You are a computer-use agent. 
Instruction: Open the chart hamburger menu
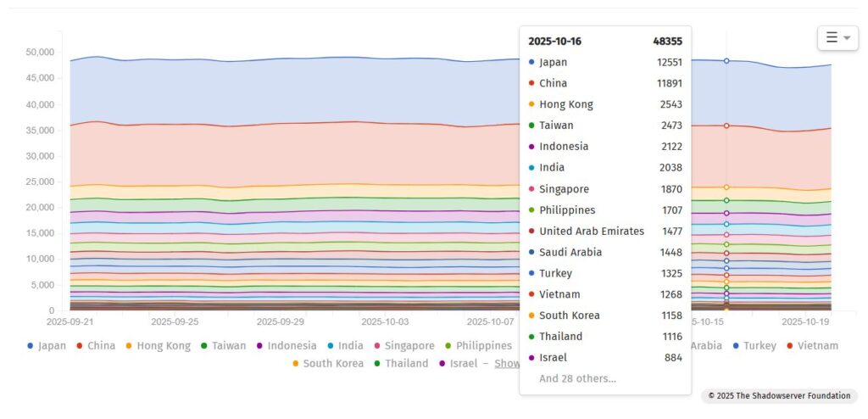(x=837, y=38)
